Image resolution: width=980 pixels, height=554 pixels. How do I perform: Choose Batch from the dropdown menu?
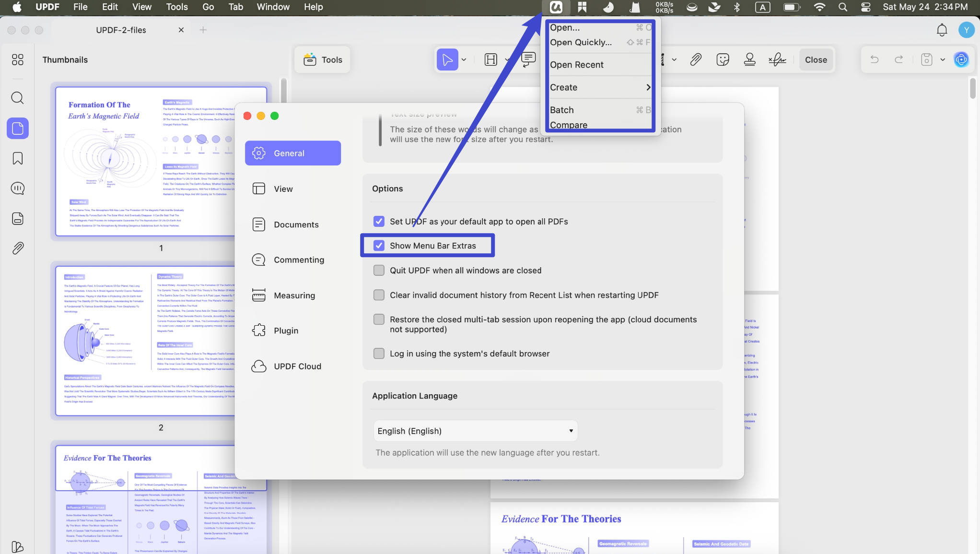tap(600, 110)
